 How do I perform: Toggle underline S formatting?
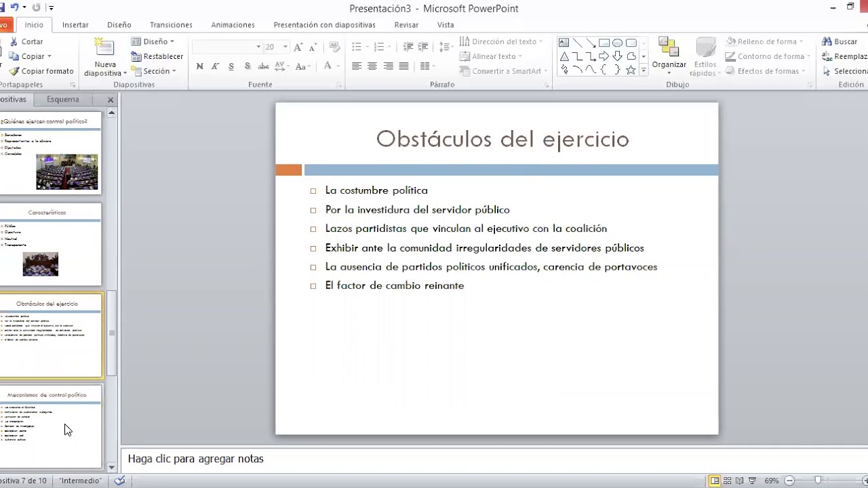click(x=231, y=66)
